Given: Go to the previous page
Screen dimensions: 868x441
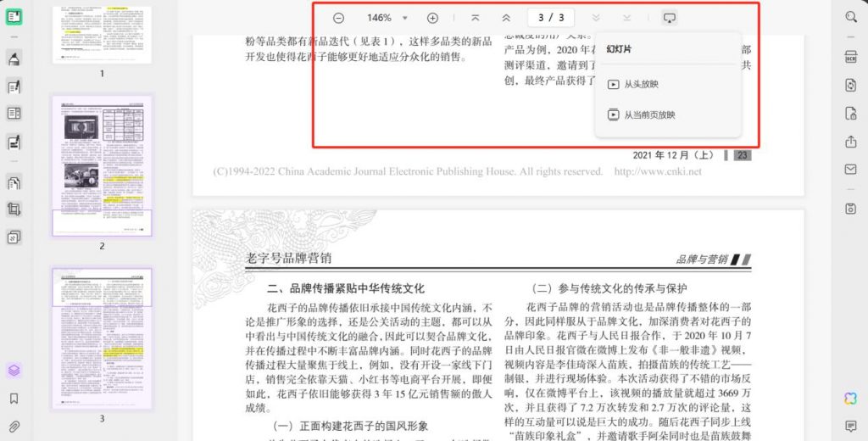Looking at the screenshot, I should [x=506, y=18].
